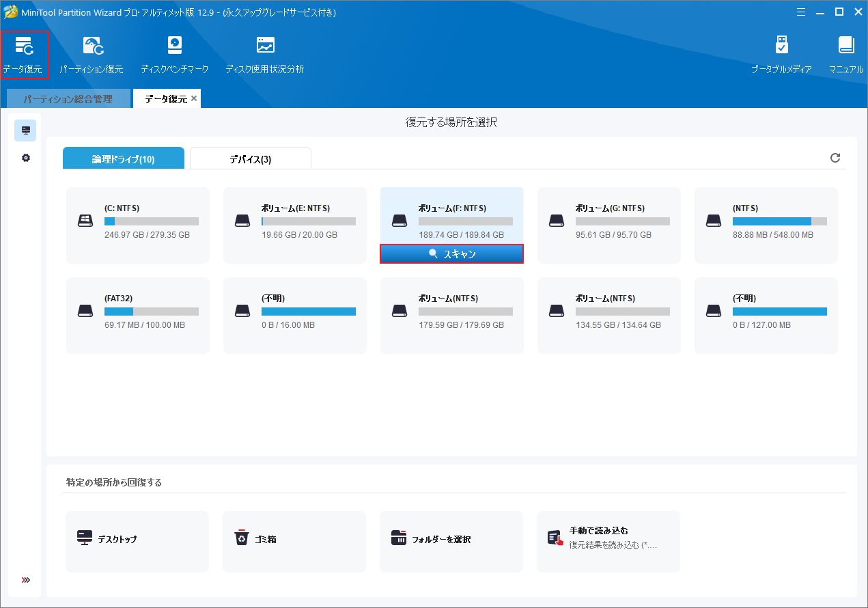Image resolution: width=868 pixels, height=608 pixels.
Task: Click the C drive Windows disk icon
Action: tap(85, 221)
